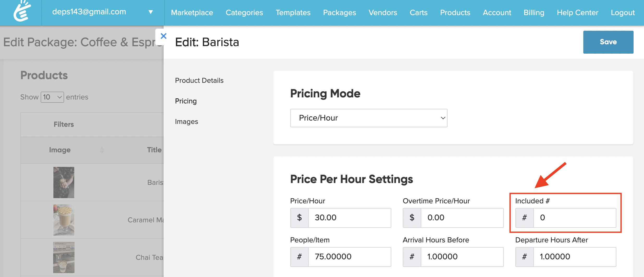Viewport: 644px width, 277px height.
Task: Switch to the Images section
Action: tap(187, 122)
